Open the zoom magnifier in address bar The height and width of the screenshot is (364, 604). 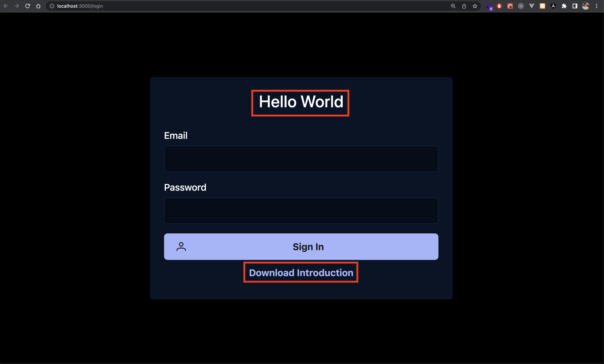[x=453, y=6]
